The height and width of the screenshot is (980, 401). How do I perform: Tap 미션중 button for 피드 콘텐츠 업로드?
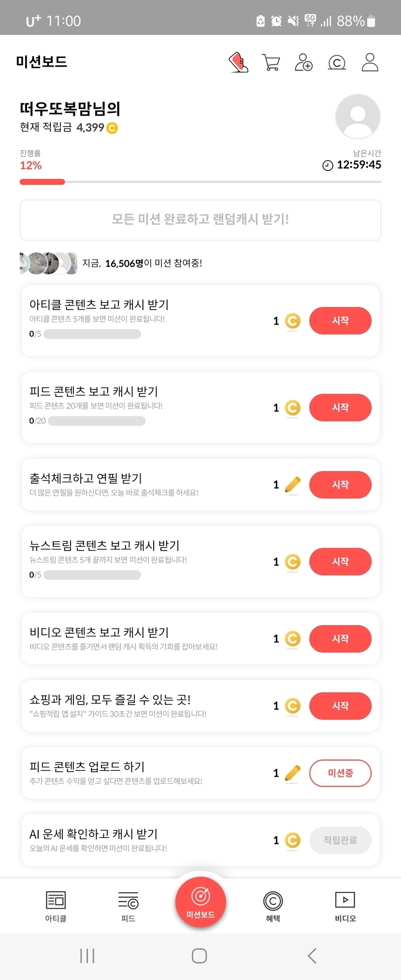[x=340, y=773]
